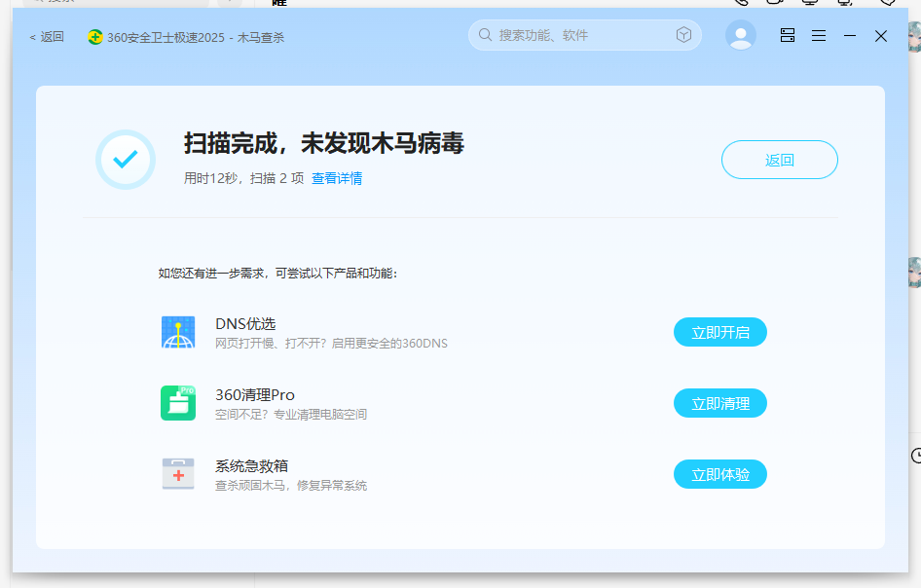921x588 pixels.
Task: Click the magnifier search icon
Action: (485, 35)
